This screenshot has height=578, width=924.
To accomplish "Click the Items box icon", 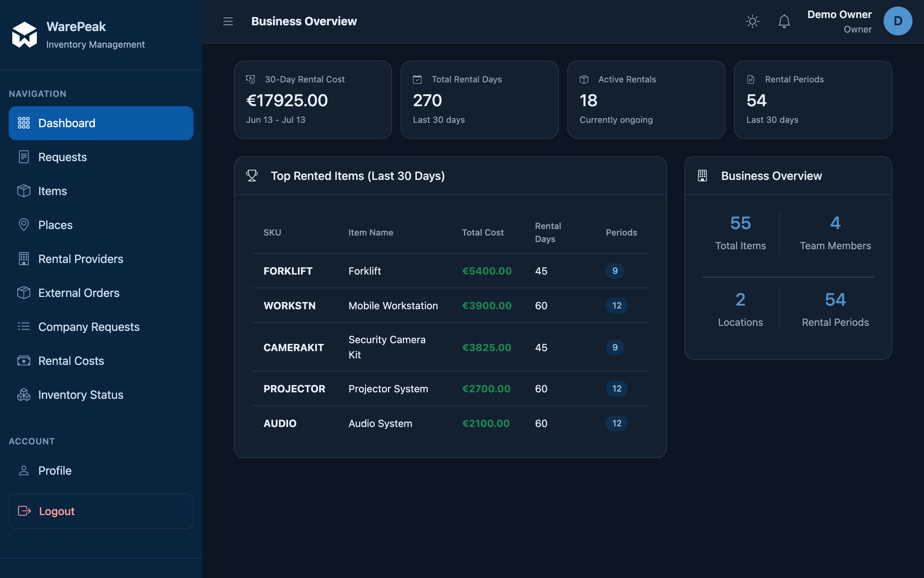I will (24, 191).
